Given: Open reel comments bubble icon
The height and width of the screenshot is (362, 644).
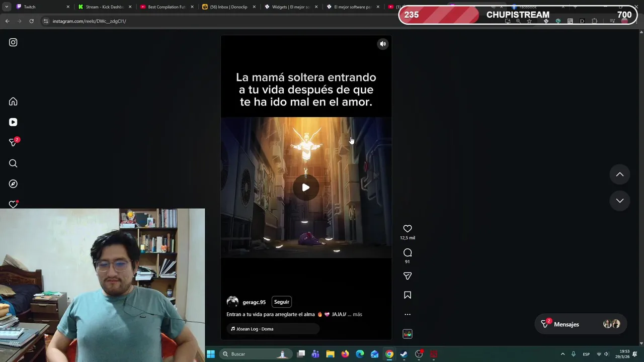Looking at the screenshot, I should click(x=408, y=252).
